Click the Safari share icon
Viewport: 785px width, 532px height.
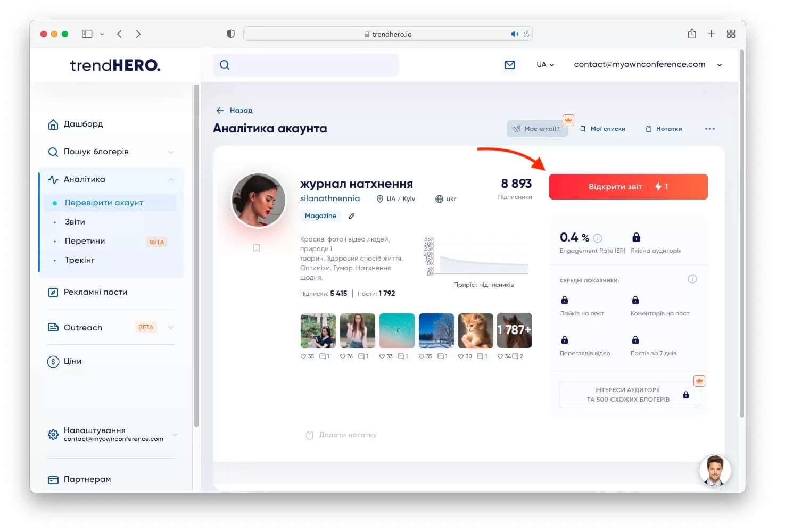point(691,34)
